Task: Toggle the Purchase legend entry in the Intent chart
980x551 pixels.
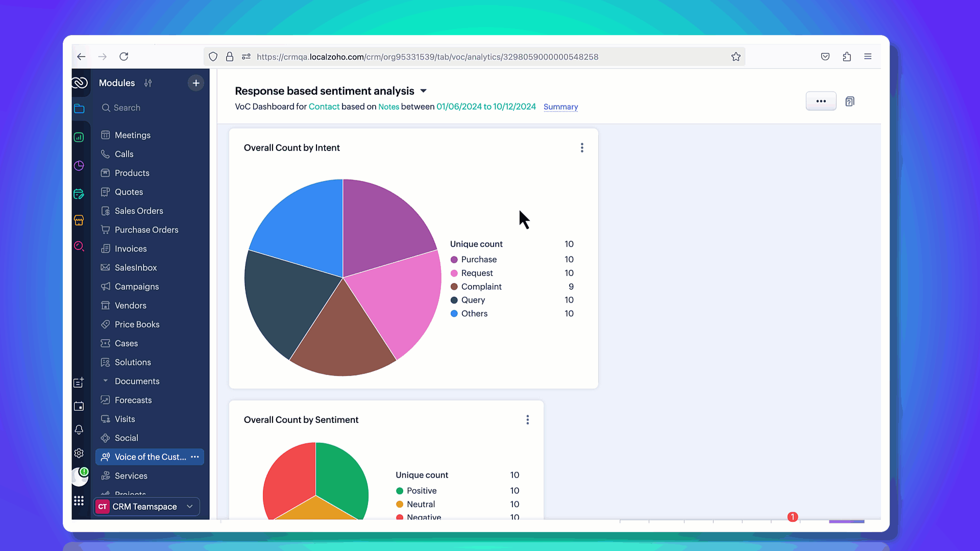Action: (478, 260)
